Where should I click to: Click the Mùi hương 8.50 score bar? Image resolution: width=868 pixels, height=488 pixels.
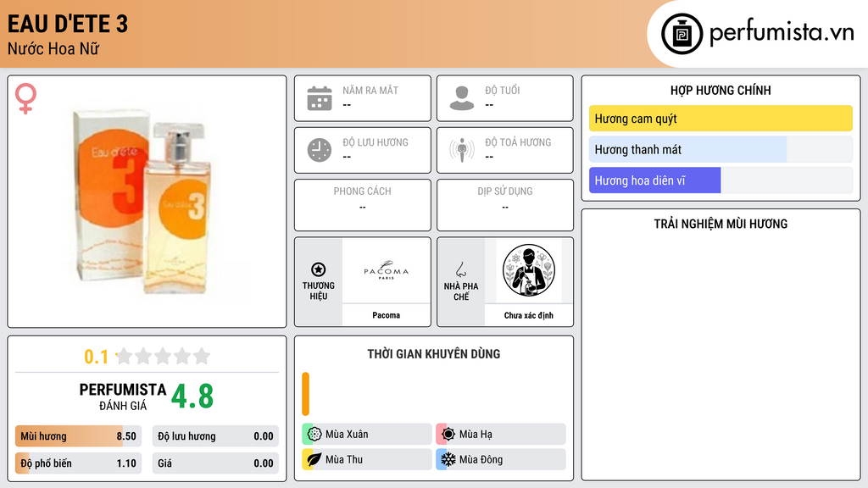click(78, 436)
